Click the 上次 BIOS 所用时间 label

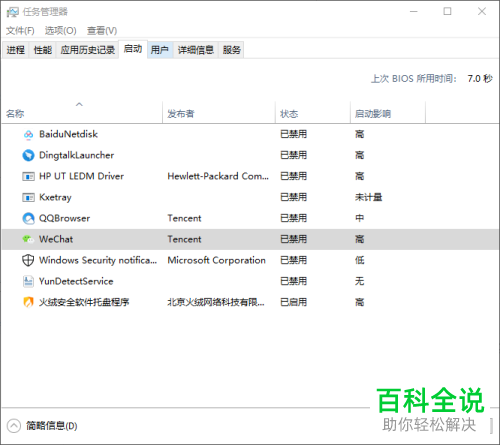[x=414, y=79]
